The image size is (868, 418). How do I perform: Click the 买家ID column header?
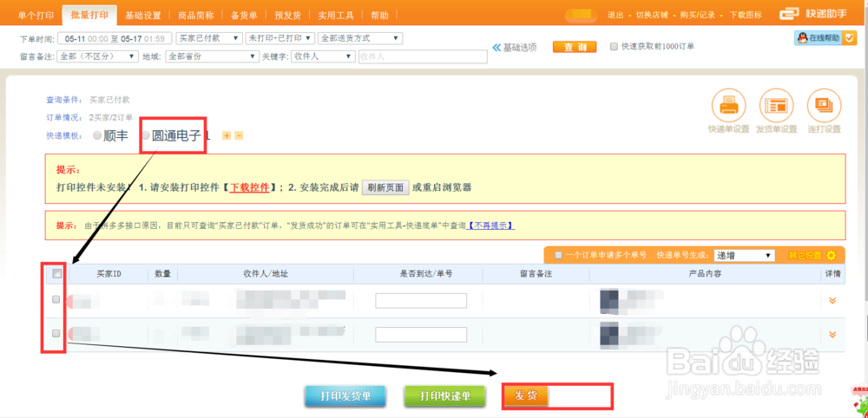point(108,274)
